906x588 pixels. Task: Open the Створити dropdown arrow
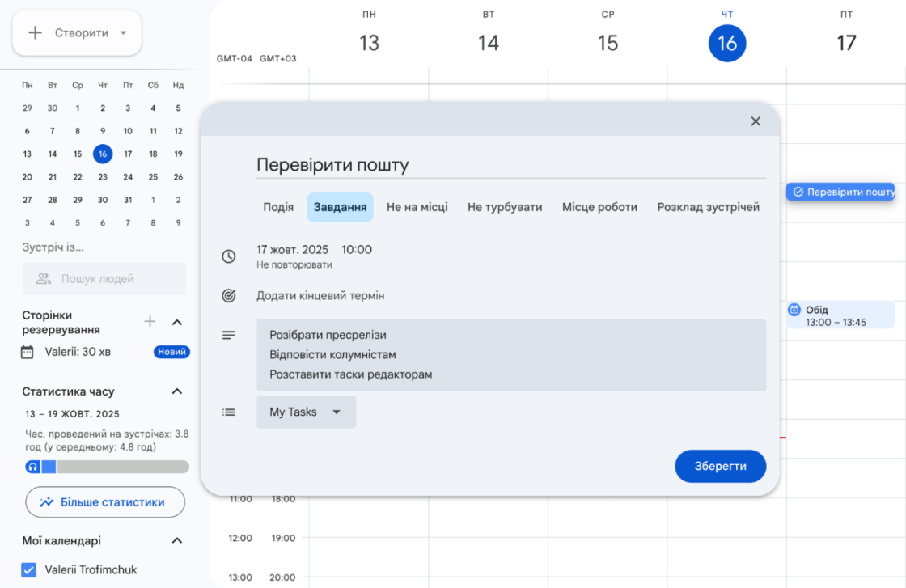[x=124, y=33]
